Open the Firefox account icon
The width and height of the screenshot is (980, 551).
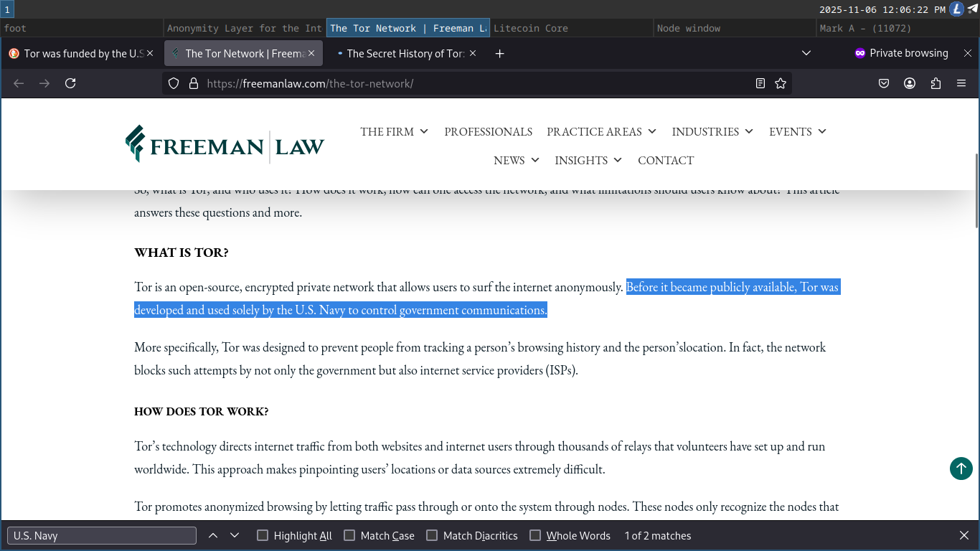(910, 83)
